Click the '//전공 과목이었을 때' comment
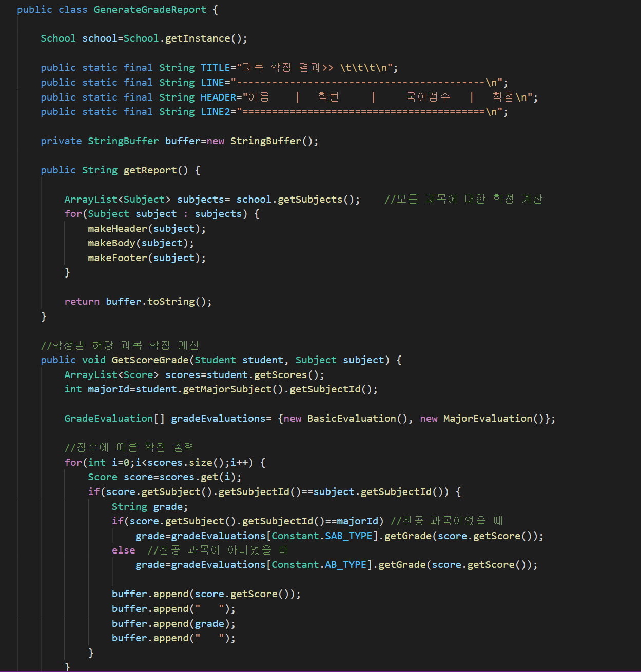Image resolution: width=641 pixels, height=672 pixels. click(x=447, y=521)
